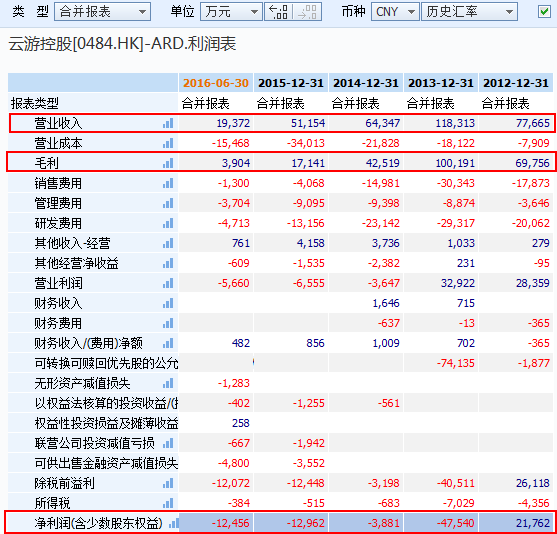This screenshot has height=534, width=557.
Task: Open chart icon for 营业成本 row
Action: (x=168, y=143)
